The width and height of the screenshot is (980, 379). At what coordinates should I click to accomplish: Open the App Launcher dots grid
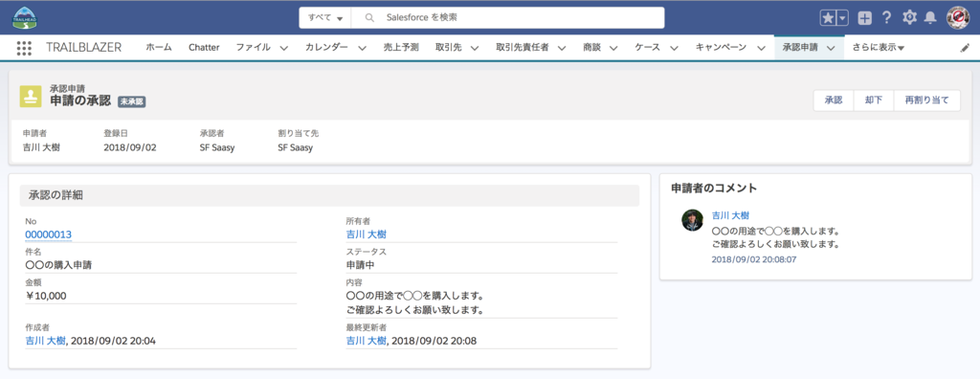click(x=24, y=48)
